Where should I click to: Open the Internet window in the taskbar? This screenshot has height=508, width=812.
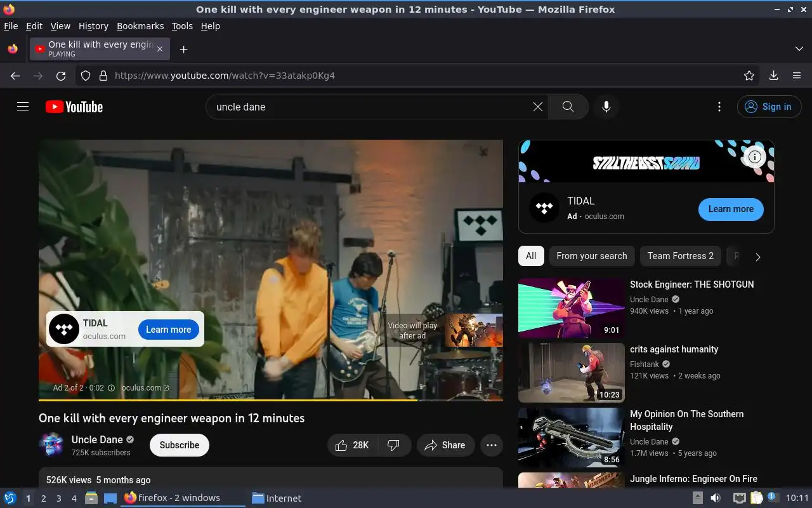click(x=277, y=498)
